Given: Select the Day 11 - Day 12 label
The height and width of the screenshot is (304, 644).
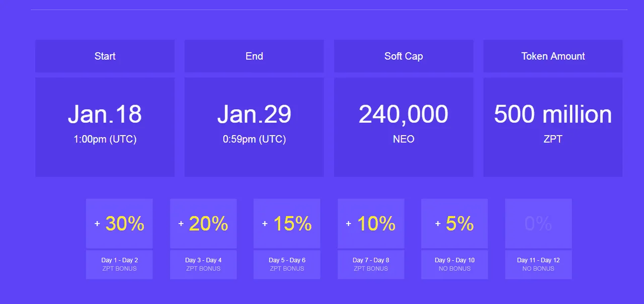Looking at the screenshot, I should (538, 260).
